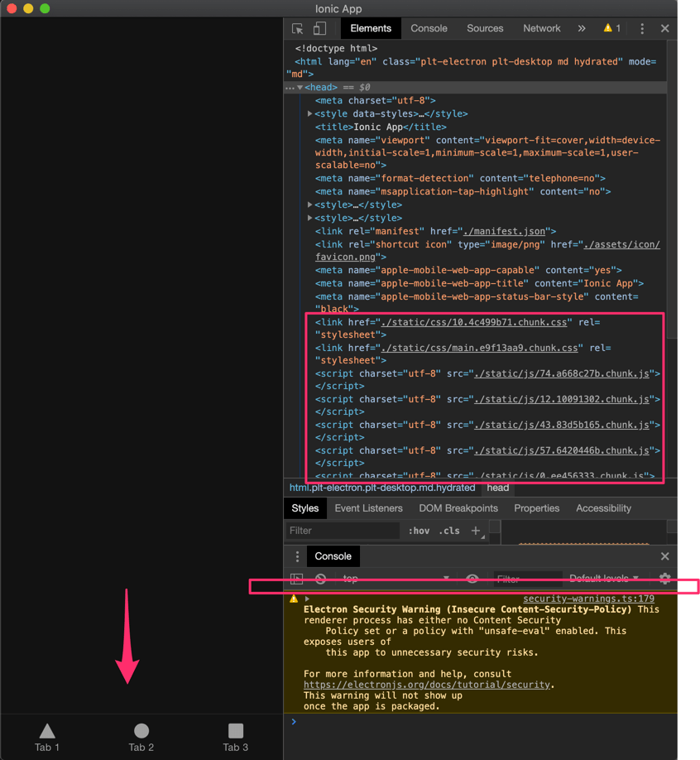The image size is (700, 760).
Task: Switch to the Styles pane tab
Action: click(x=304, y=508)
